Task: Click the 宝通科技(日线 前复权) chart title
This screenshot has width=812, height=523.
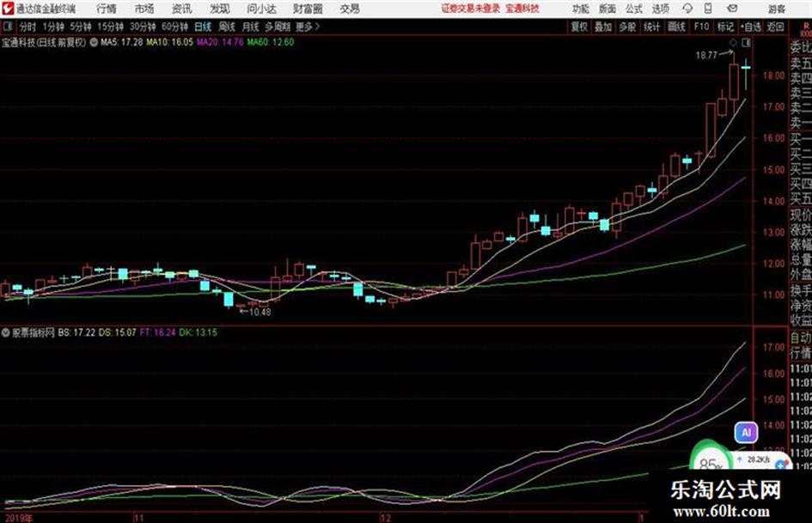Action: (x=44, y=42)
